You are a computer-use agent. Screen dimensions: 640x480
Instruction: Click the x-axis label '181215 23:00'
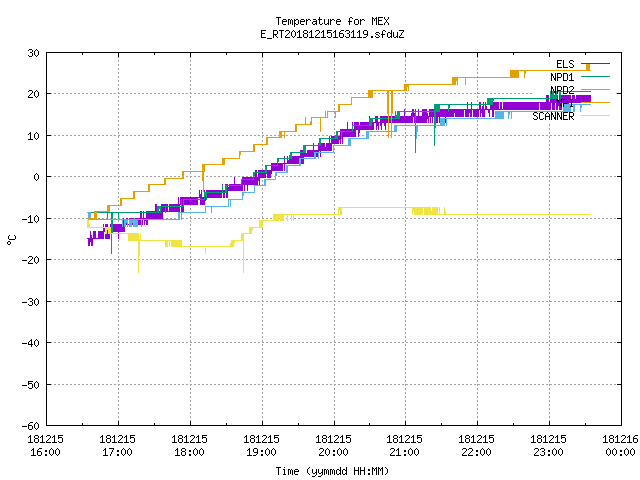549,445
